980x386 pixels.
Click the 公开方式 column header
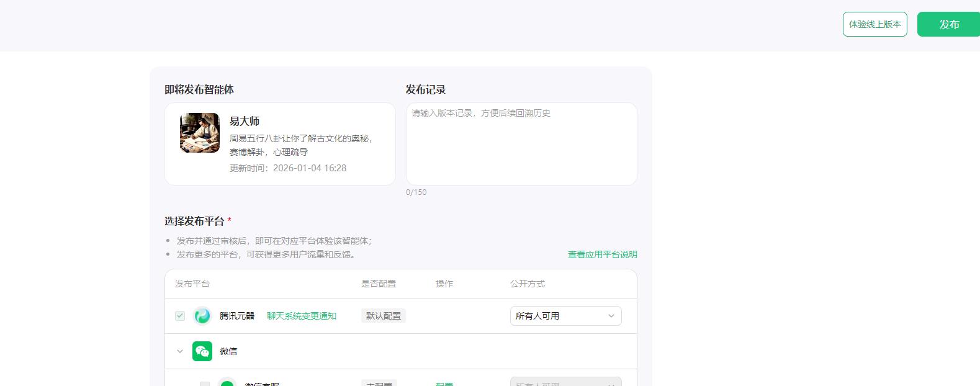(528, 284)
